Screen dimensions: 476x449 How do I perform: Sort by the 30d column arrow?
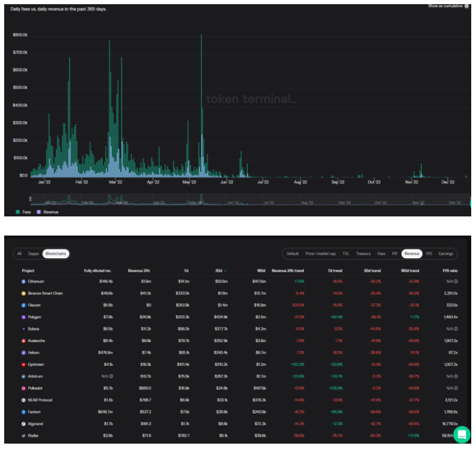tap(225, 271)
